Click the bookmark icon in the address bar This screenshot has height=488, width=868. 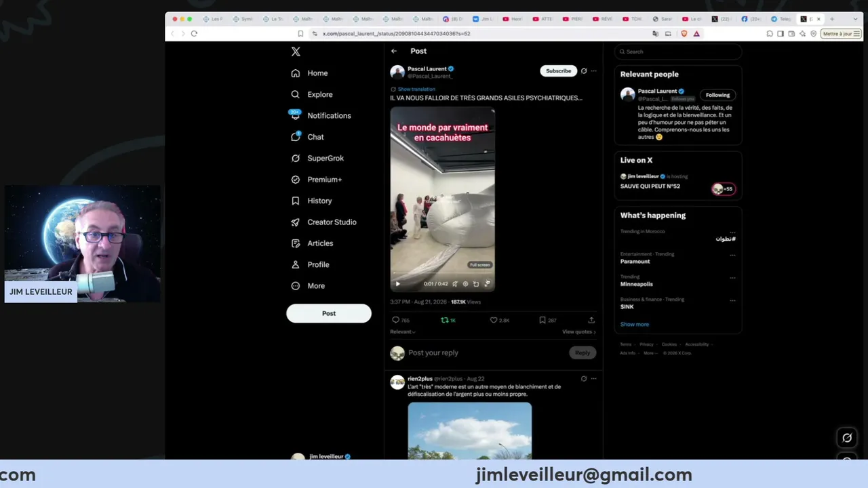click(300, 33)
